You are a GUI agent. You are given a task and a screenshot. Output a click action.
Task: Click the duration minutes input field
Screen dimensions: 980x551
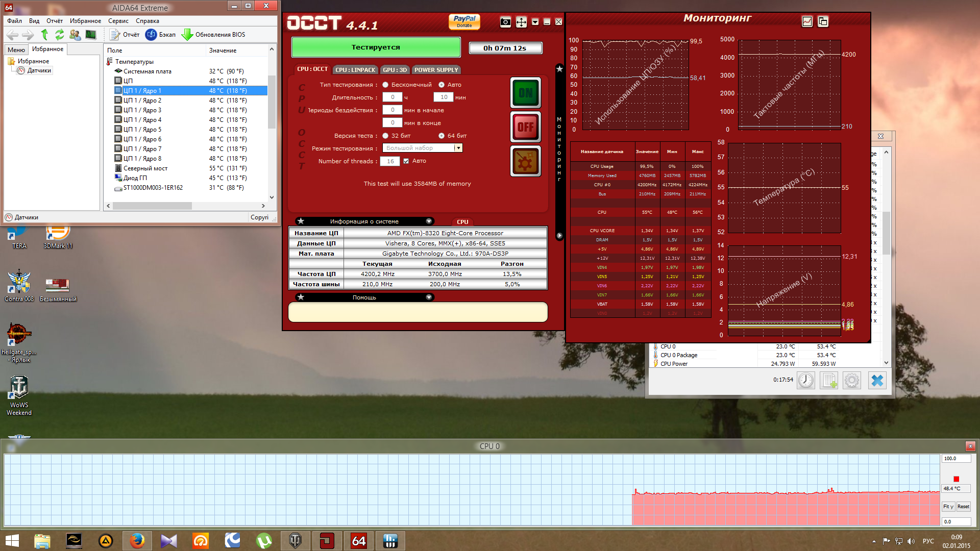point(444,97)
